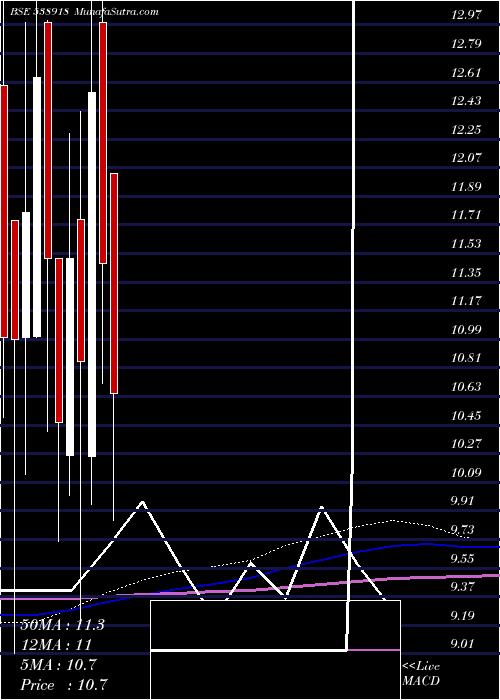Click the 11.89 price axis label
This screenshot has width=500, height=700.
[x=467, y=187]
